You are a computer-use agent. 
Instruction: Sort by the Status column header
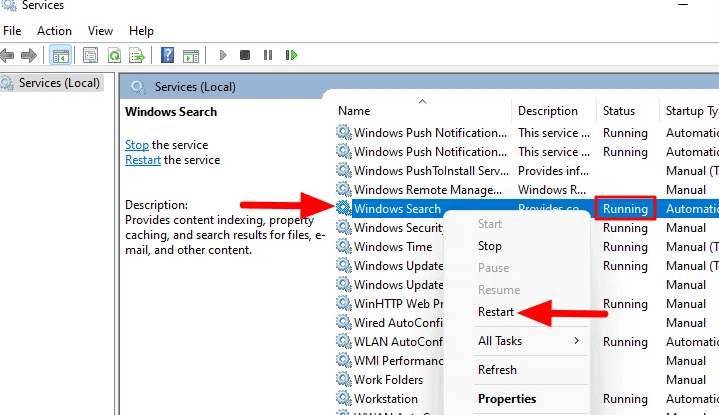619,111
